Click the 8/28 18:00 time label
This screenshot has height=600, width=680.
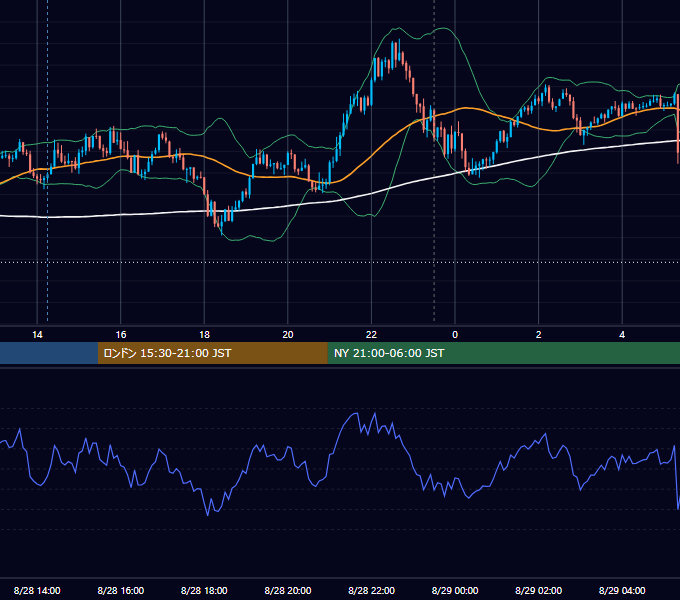point(204,590)
